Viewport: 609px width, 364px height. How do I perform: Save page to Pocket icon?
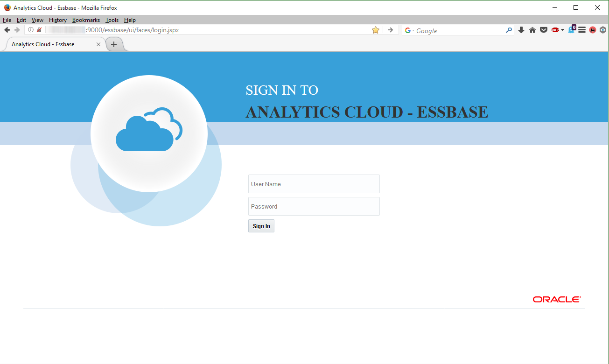[x=544, y=30]
